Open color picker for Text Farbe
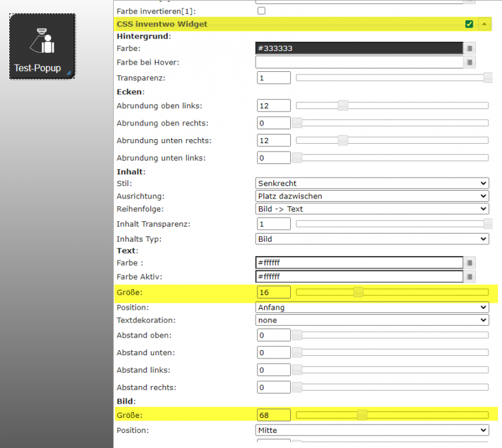Image resolution: width=502 pixels, height=448 pixels. click(x=469, y=263)
